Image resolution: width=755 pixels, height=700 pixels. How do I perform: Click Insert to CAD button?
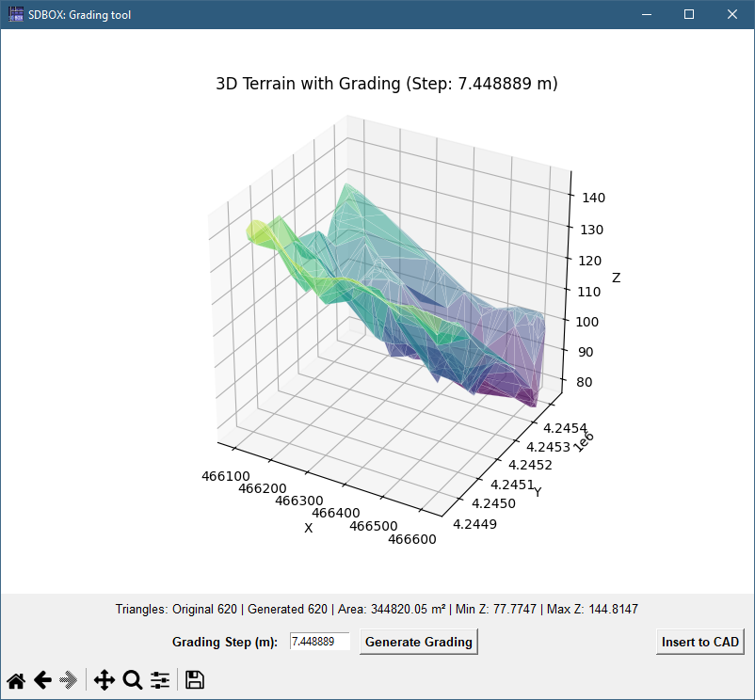(x=700, y=642)
